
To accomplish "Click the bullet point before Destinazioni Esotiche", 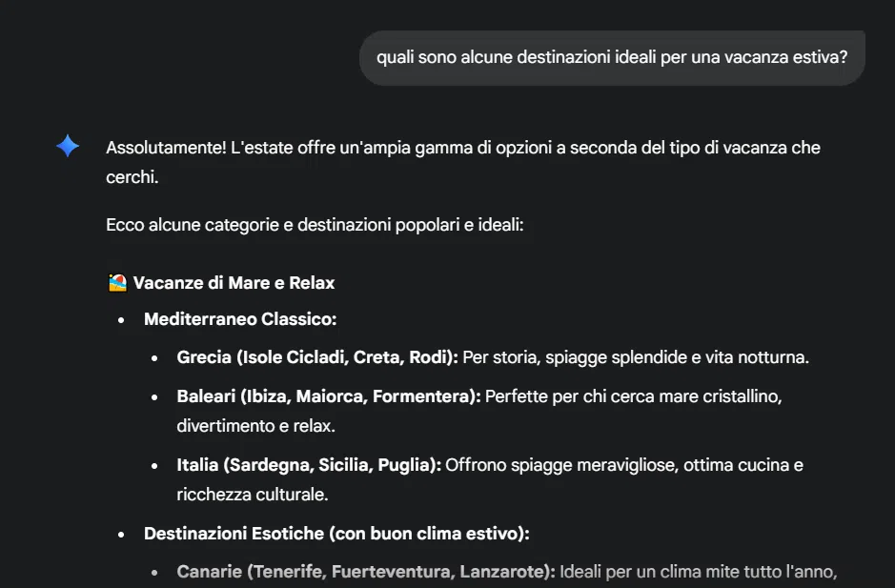I will 121,535.
